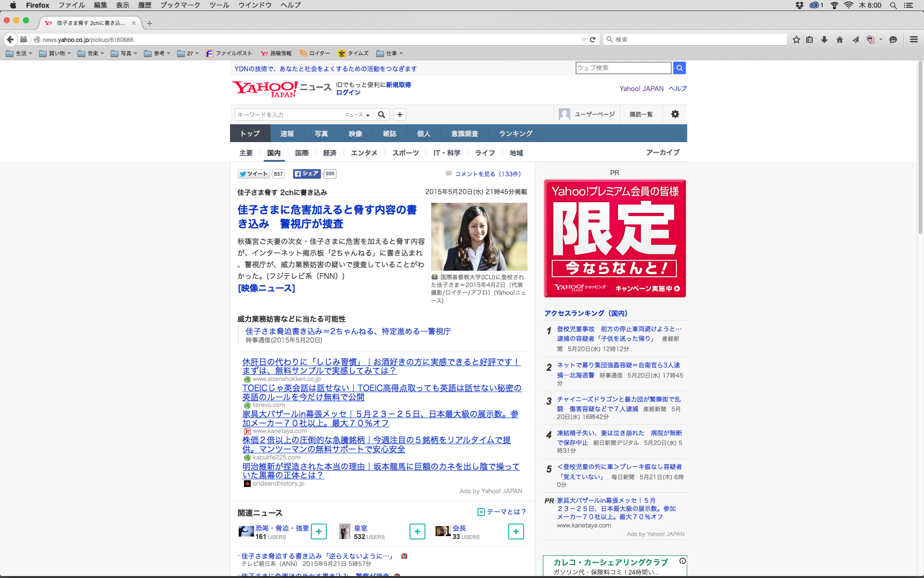Click the Firefox home icon
The width and height of the screenshot is (924, 578).
pyautogui.click(x=840, y=39)
